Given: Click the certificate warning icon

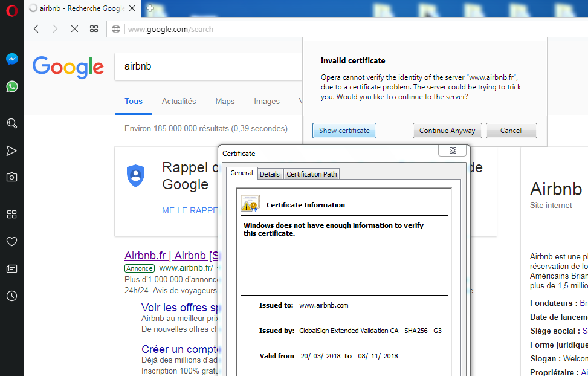Looking at the screenshot, I should click(x=250, y=203).
